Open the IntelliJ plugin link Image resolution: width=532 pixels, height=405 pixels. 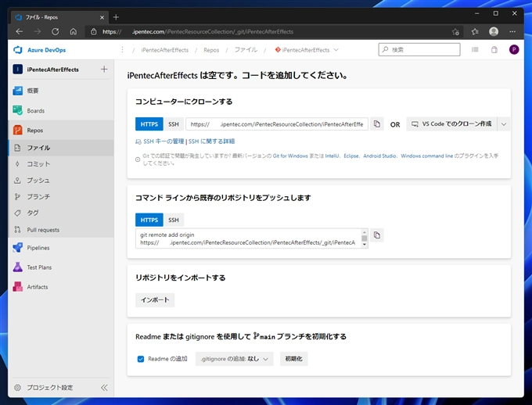(332, 156)
